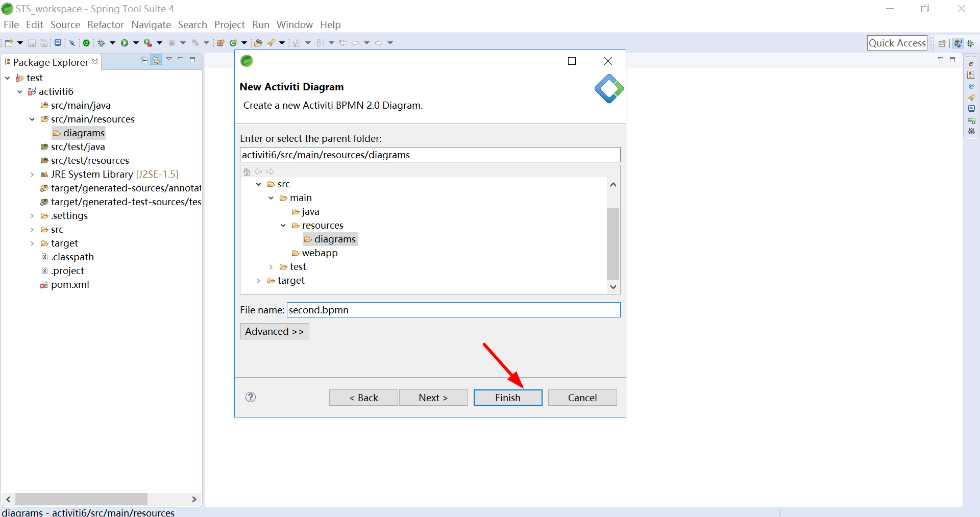980x517 pixels.
Task: Click the Open Console toolbar icon
Action: pyautogui.click(x=58, y=43)
